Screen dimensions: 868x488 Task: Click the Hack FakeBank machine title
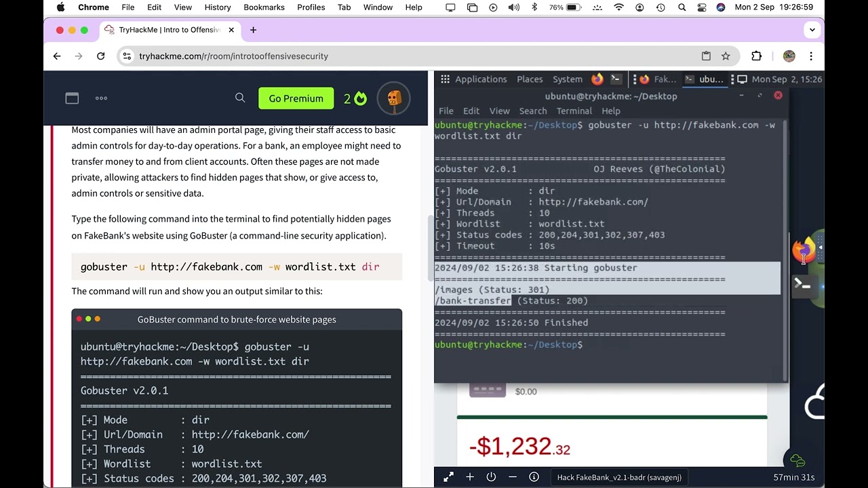coord(619,477)
